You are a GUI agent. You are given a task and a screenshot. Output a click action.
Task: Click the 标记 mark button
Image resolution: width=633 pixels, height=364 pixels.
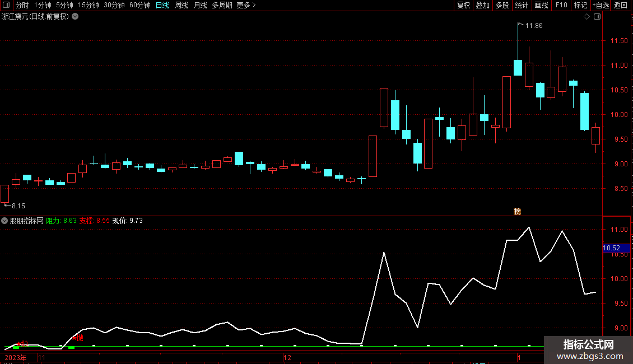[580, 5]
